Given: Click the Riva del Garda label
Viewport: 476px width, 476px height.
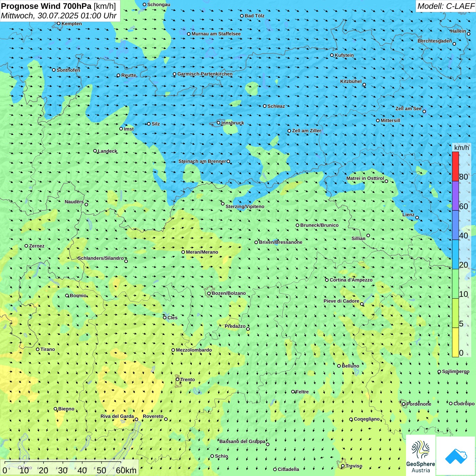Looking at the screenshot, I should pyautogui.click(x=117, y=416).
